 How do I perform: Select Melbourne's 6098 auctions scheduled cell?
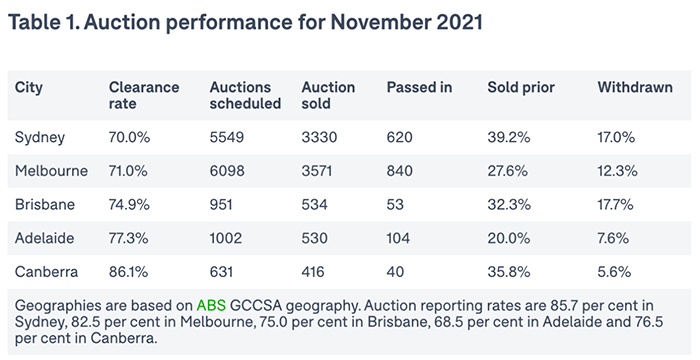coord(227,171)
